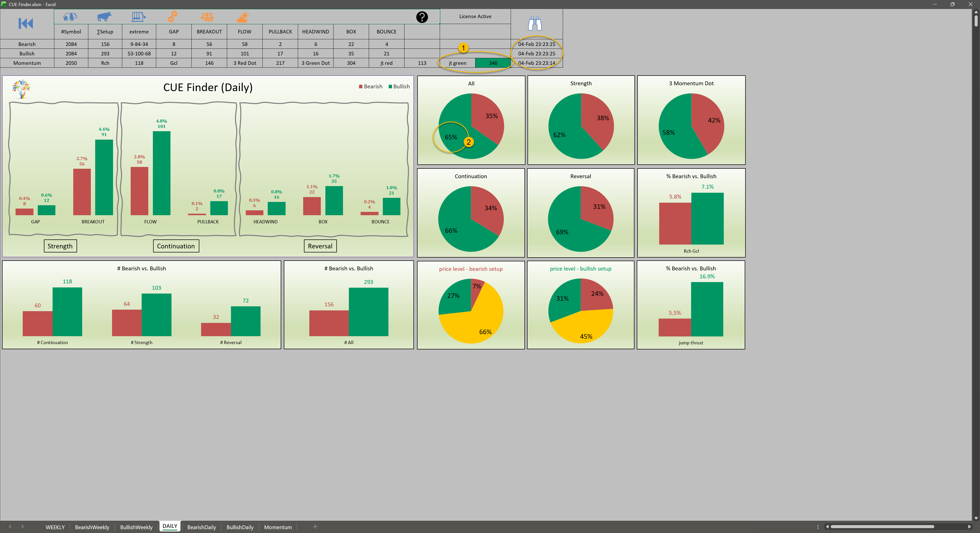980x533 pixels.
Task: Open the BullishWeekly sheet tab
Action: pyautogui.click(x=136, y=527)
